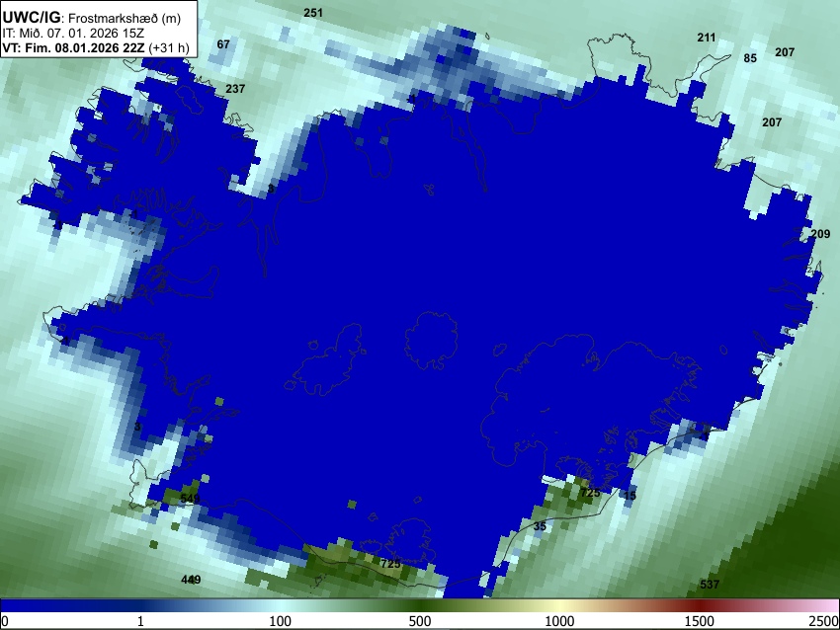Select the map value 209
The width and height of the screenshot is (840, 630).
pyautogui.click(x=820, y=234)
